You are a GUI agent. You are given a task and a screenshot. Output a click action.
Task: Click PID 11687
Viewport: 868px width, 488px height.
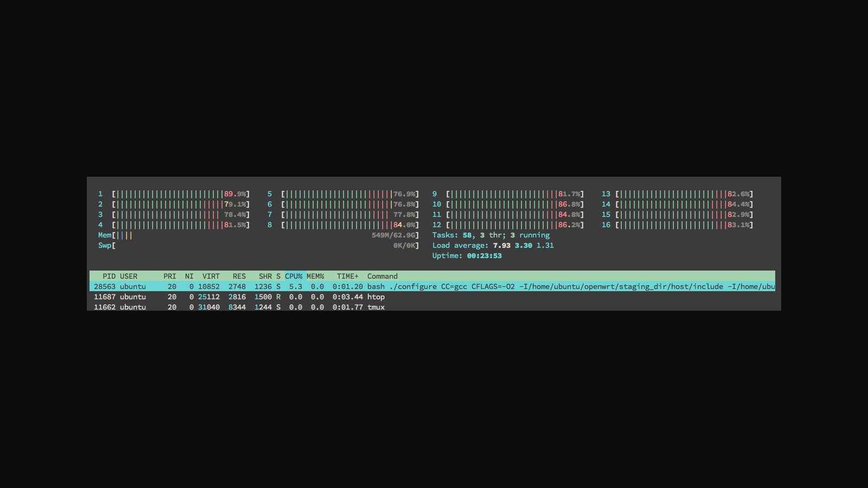tap(105, 297)
